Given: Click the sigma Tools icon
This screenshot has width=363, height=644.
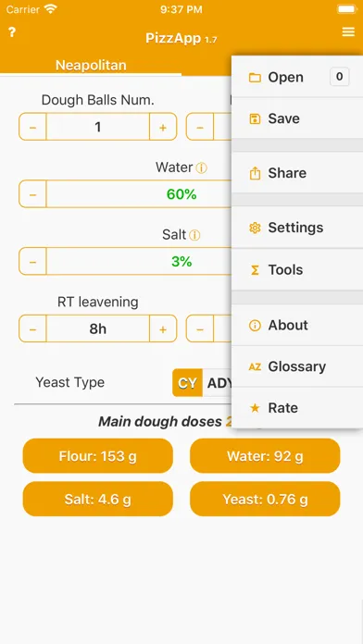Looking at the screenshot, I should (255, 270).
